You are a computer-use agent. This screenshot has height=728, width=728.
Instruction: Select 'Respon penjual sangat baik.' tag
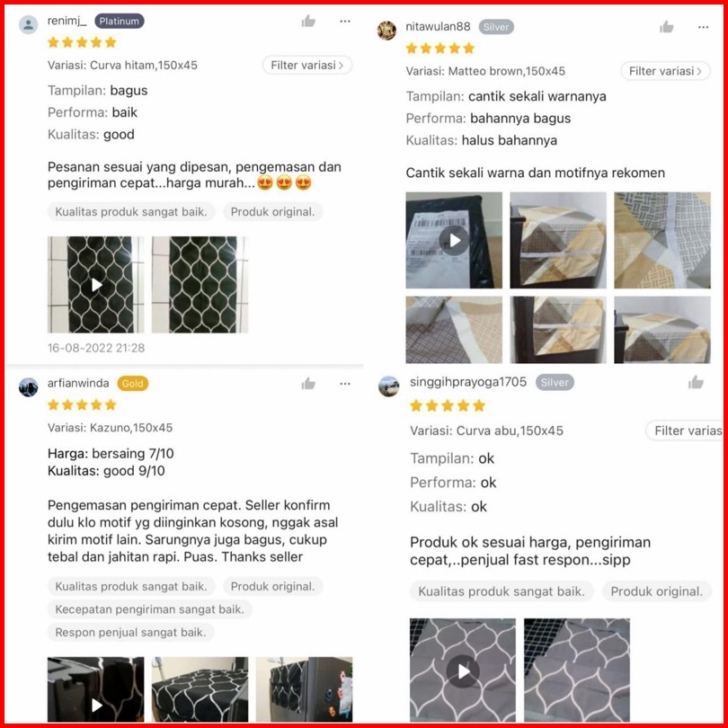pos(130,633)
